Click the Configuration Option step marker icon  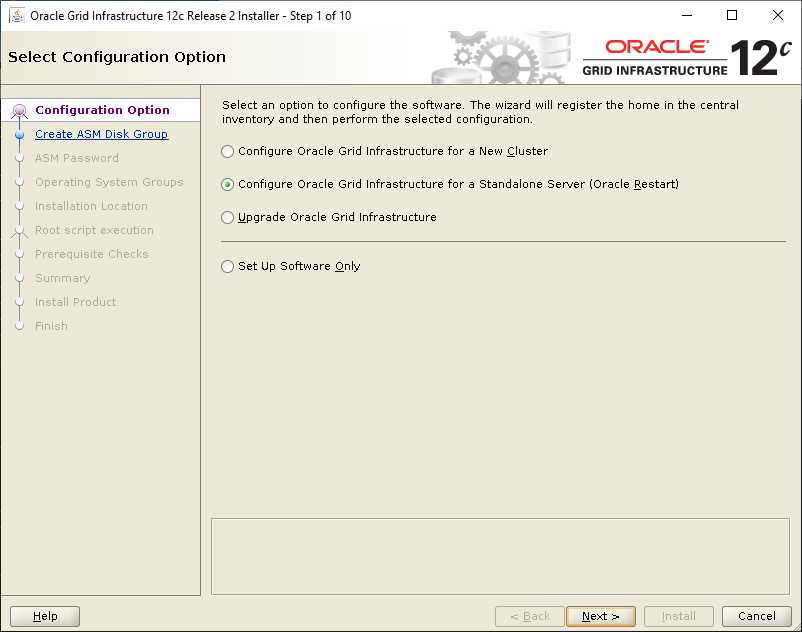coord(19,110)
